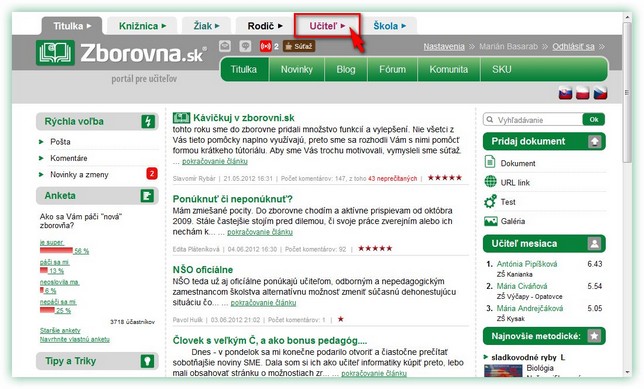Expand the Učiteľ dropdown tab
This screenshot has width=644, height=389.
327,25
